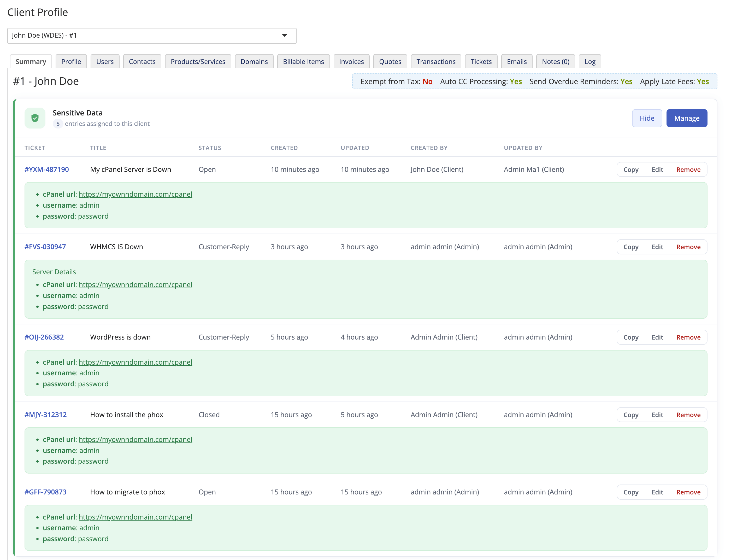Open the Tickets tab

(x=481, y=61)
